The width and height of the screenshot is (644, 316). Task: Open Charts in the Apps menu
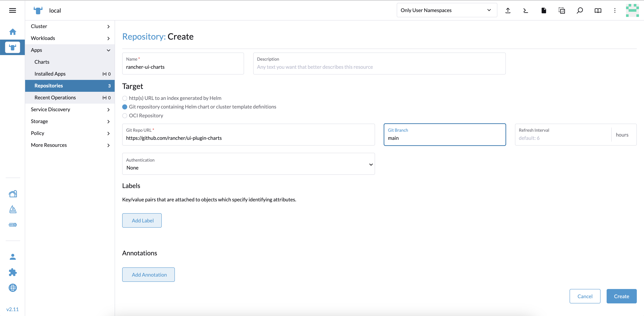tap(42, 62)
